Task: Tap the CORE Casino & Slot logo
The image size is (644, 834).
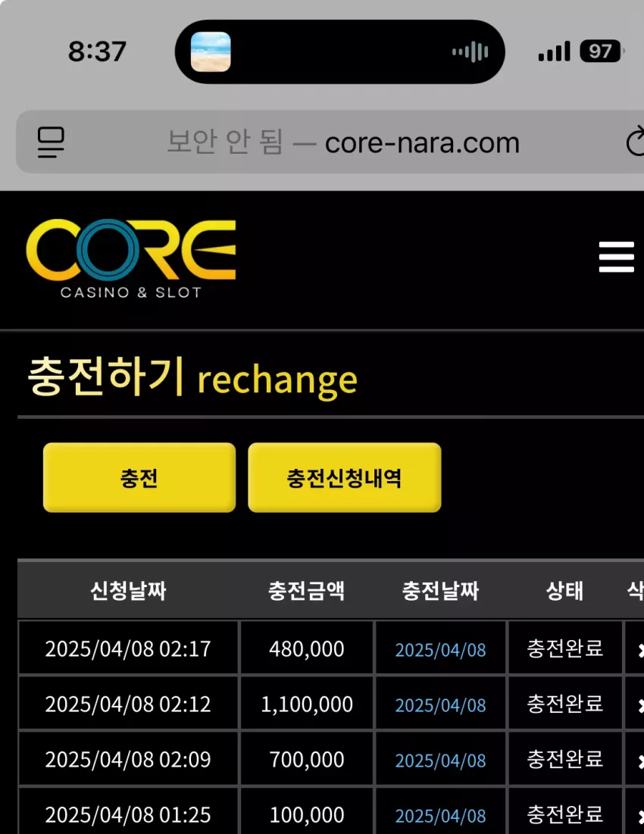Action: coord(131,259)
